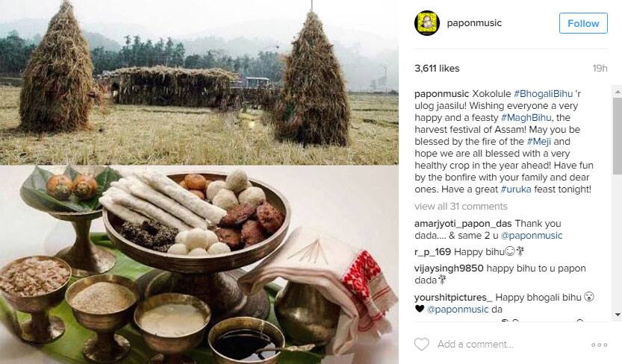Open vijaysingh9850 commenter profile
Image resolution: width=622 pixels, height=364 pixels.
(449, 268)
